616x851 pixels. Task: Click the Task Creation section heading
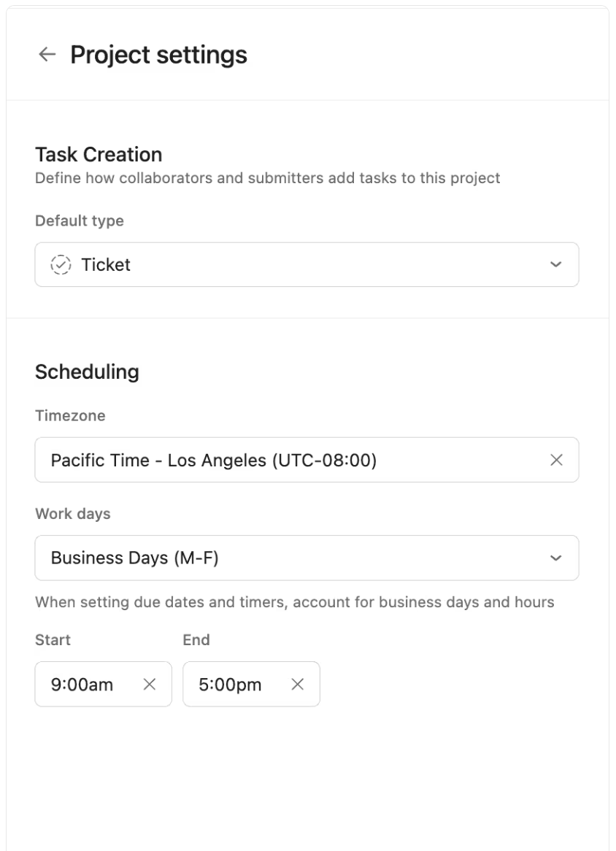(x=99, y=155)
